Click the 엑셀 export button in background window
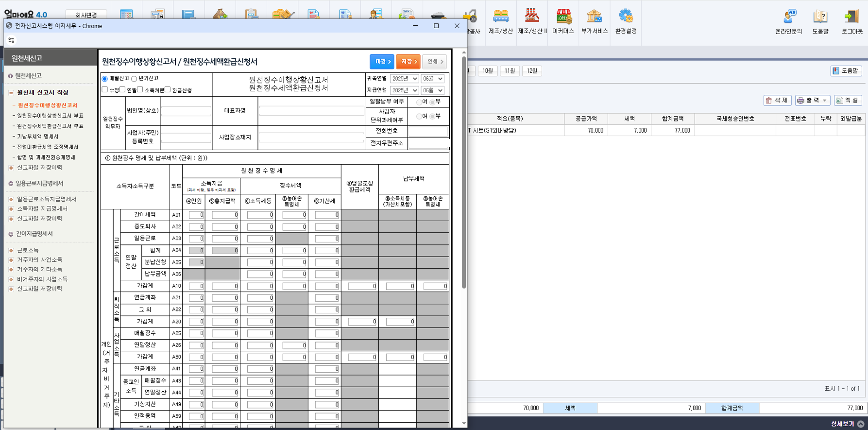 coord(848,101)
